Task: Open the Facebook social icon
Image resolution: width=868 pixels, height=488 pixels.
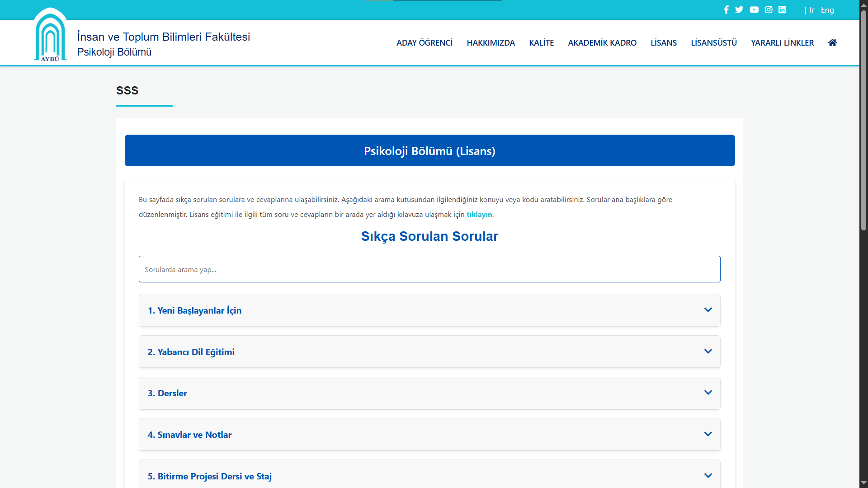Action: pyautogui.click(x=726, y=10)
